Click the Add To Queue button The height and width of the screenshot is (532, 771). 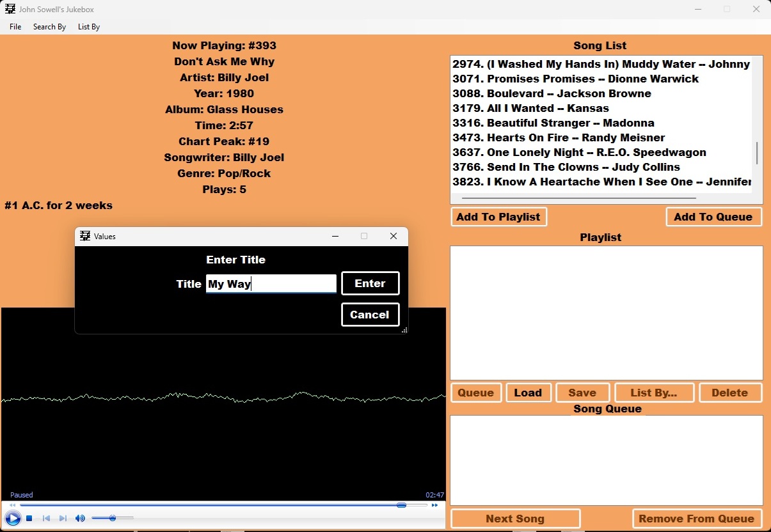tap(713, 217)
